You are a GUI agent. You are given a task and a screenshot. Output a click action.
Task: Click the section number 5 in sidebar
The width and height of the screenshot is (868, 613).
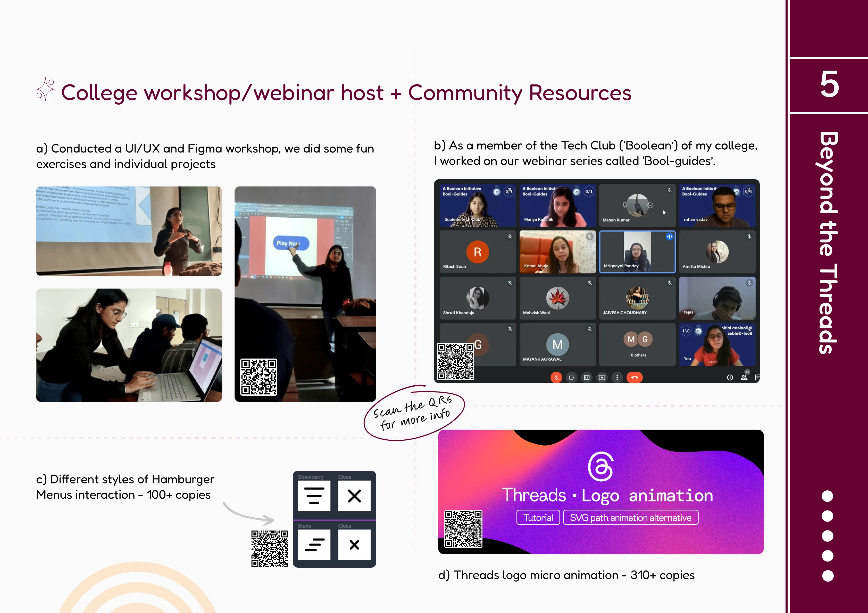829,85
